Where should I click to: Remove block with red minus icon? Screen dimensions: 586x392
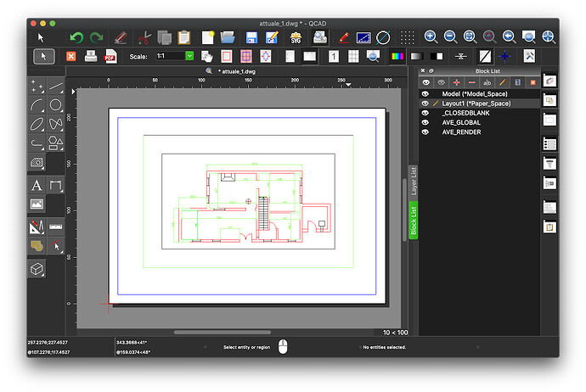coord(472,82)
